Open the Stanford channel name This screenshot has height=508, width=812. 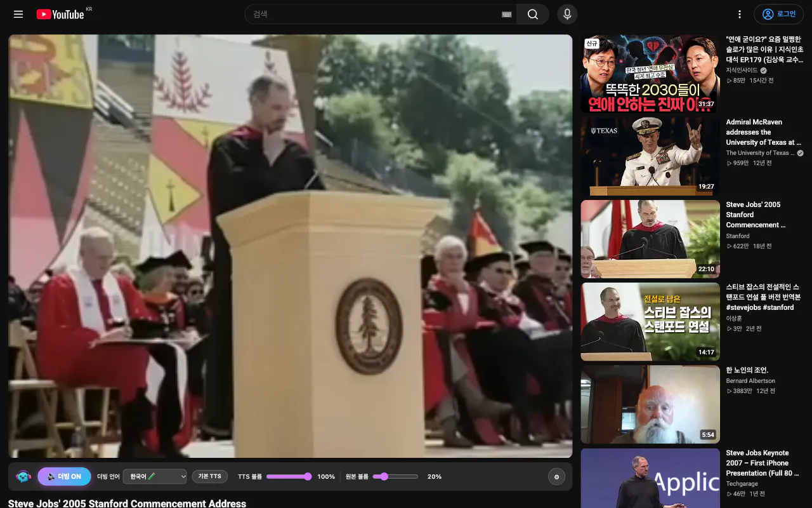(738, 236)
